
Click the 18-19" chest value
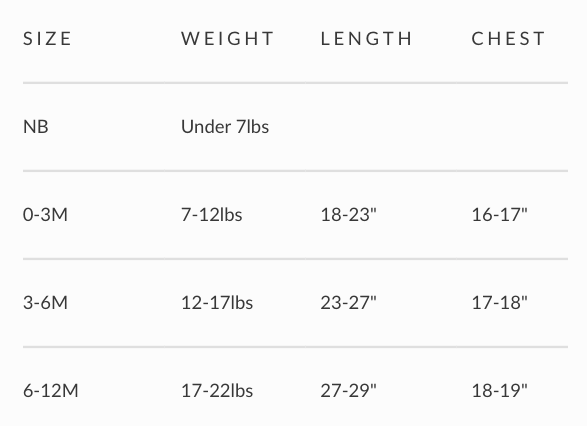pos(499,391)
